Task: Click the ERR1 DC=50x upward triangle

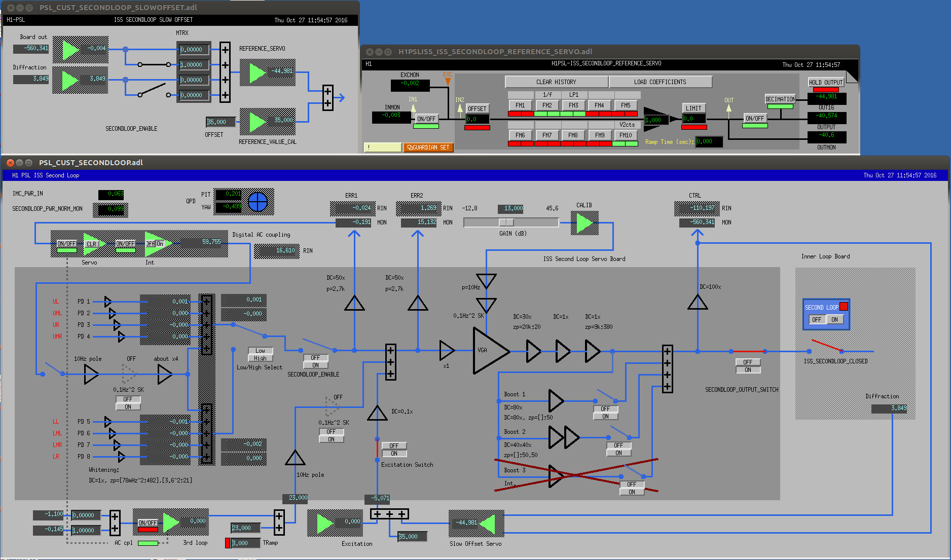Action: pyautogui.click(x=354, y=303)
